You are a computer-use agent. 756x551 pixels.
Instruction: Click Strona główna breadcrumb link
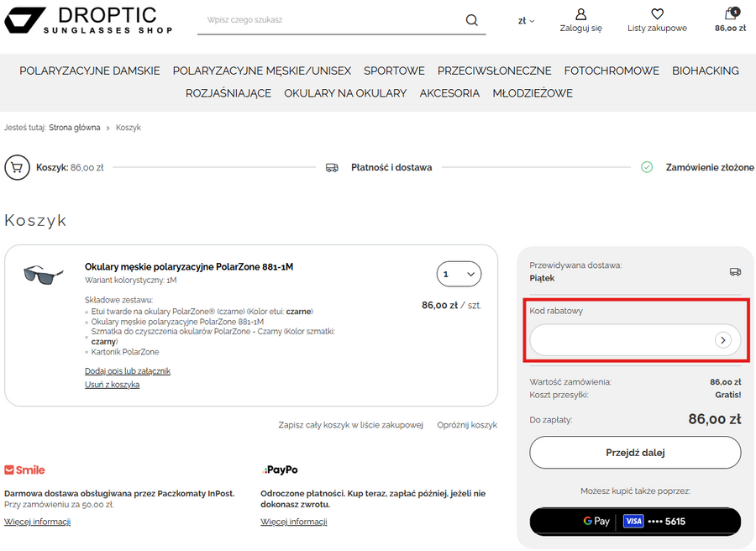tap(74, 128)
